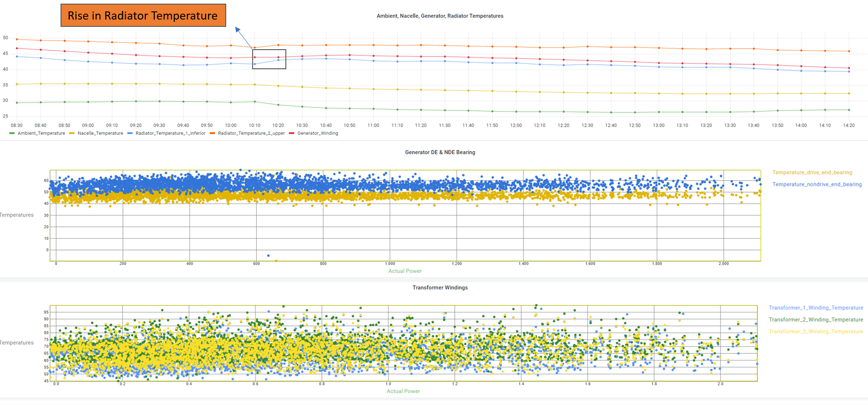
Task: Toggle the Radiator_Temperature_2_upper legend entry
Action: (247, 133)
